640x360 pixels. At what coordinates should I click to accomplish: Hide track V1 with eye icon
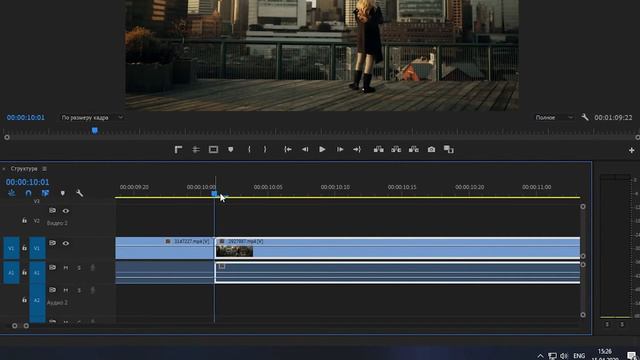pos(66,244)
